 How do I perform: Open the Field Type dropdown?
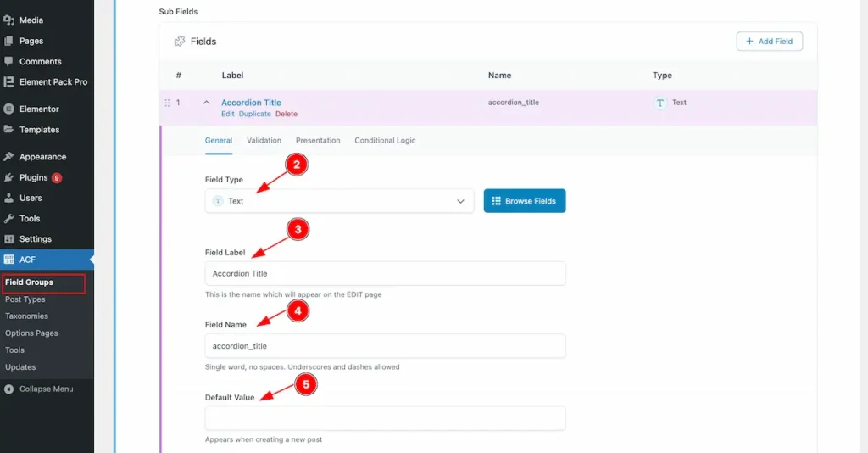point(339,201)
